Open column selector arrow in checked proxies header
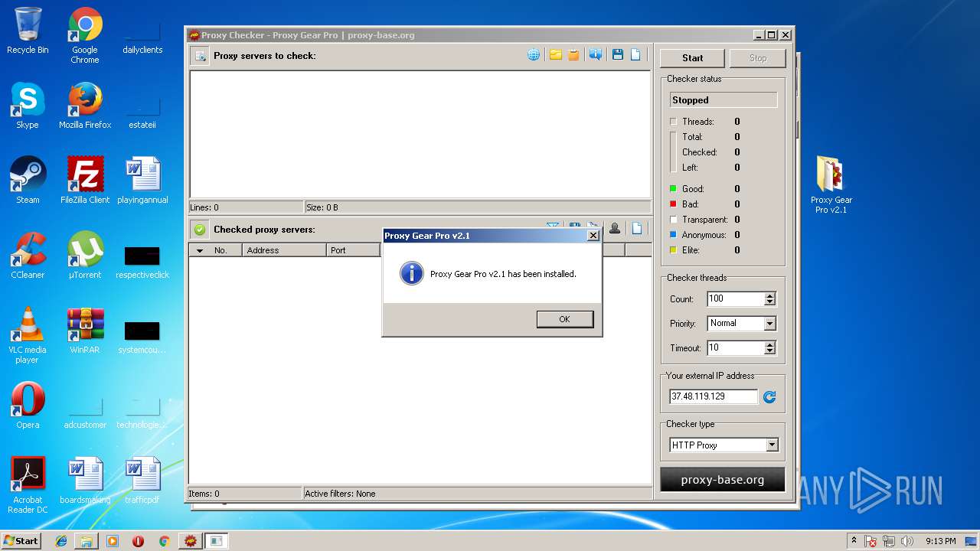 click(200, 250)
